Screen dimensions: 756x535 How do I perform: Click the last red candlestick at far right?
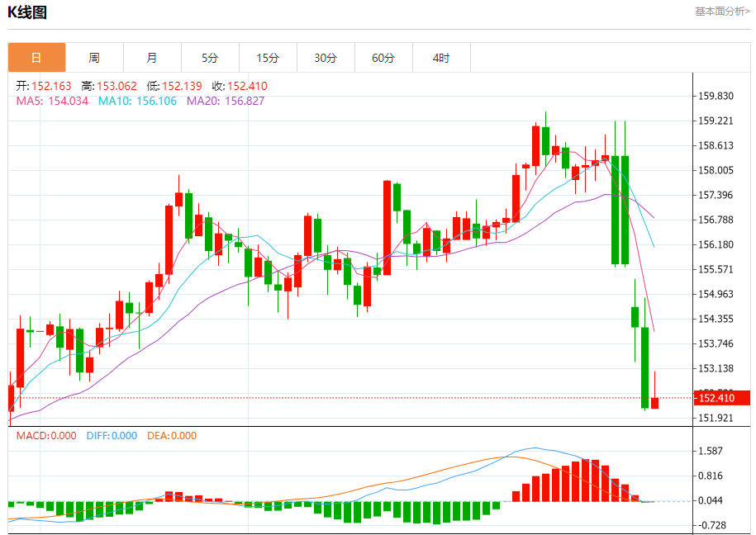[x=654, y=402]
